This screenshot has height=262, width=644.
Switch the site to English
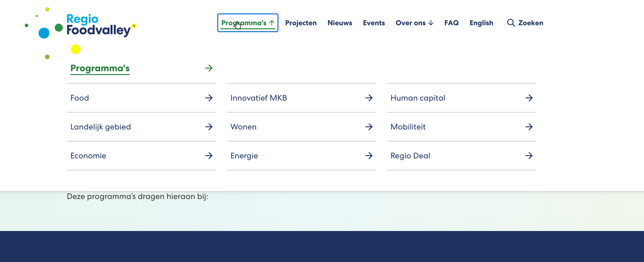pos(481,23)
